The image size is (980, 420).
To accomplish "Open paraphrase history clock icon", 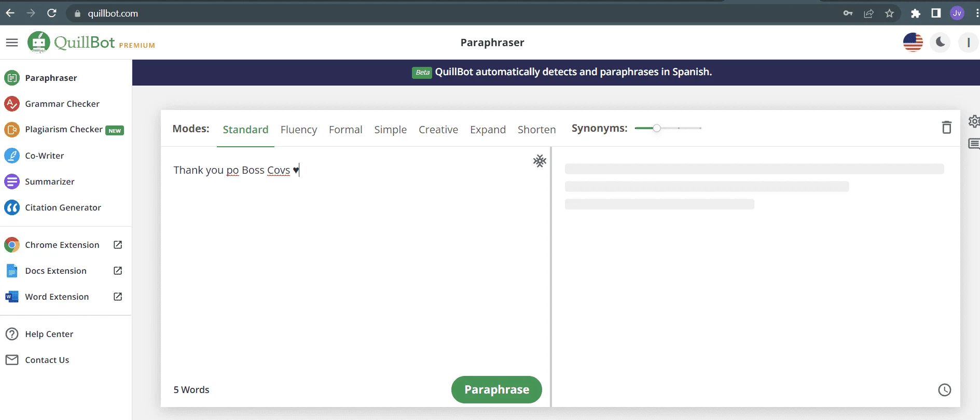I will (x=945, y=390).
